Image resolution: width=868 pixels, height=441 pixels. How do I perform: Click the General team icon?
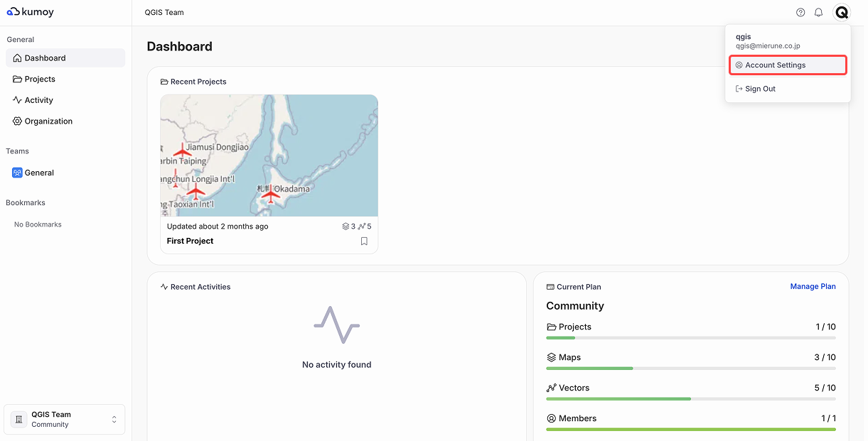click(x=18, y=173)
